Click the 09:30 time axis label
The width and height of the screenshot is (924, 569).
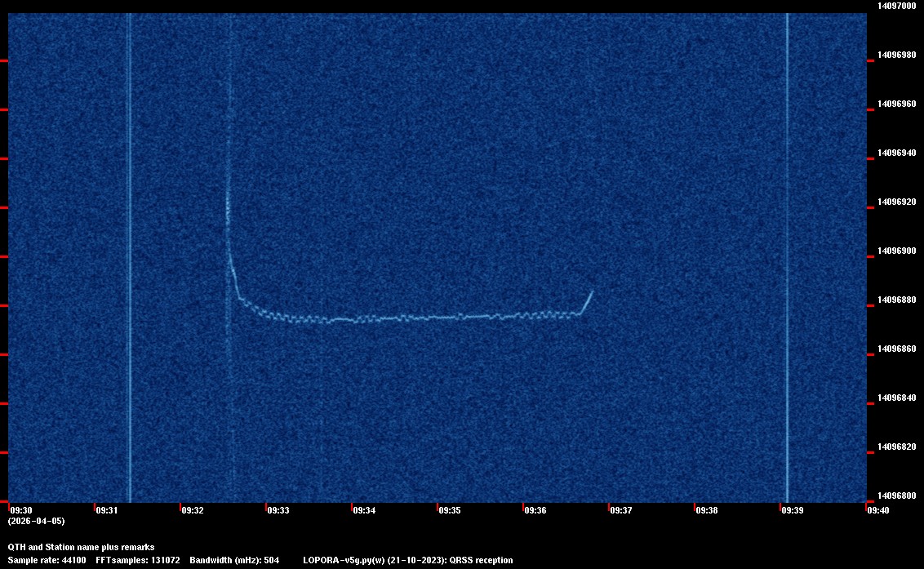(20, 510)
